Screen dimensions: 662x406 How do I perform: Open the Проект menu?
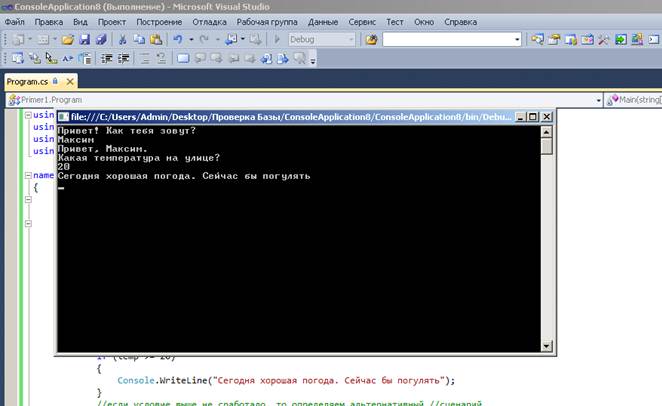coord(112,22)
